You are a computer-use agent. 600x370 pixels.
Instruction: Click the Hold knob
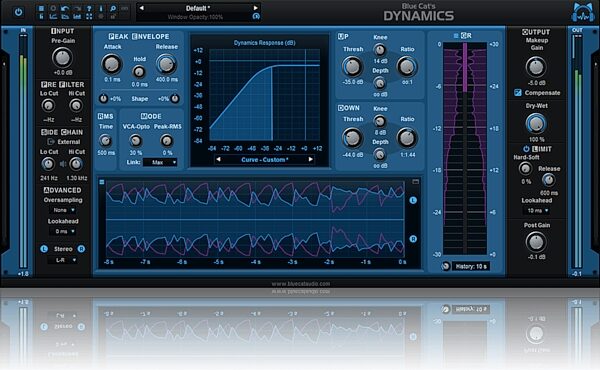point(139,72)
